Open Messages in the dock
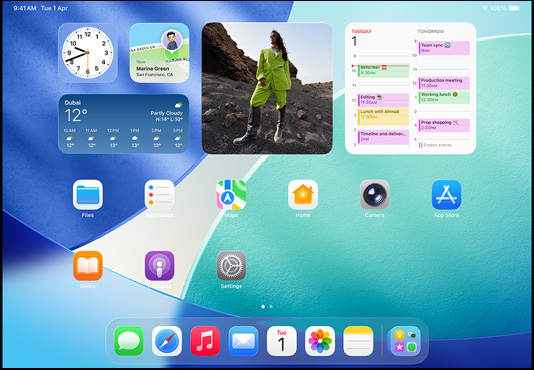The image size is (534, 370). pyautogui.click(x=128, y=341)
